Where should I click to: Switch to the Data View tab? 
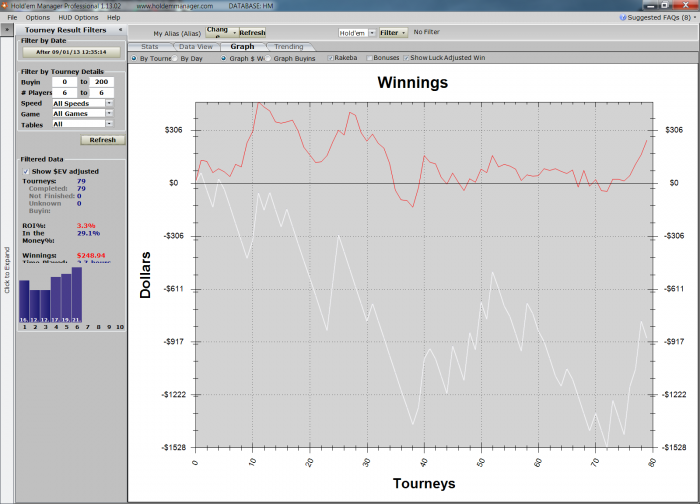[196, 46]
